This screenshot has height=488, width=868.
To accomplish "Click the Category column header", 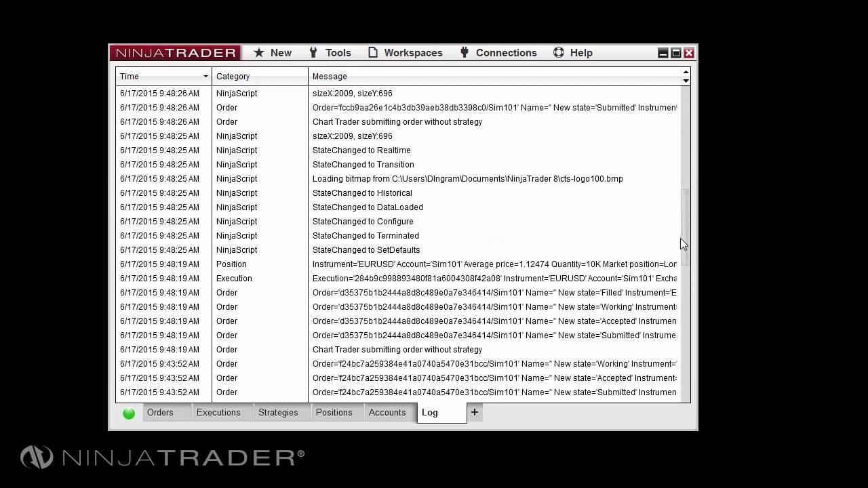I will click(x=260, y=77).
